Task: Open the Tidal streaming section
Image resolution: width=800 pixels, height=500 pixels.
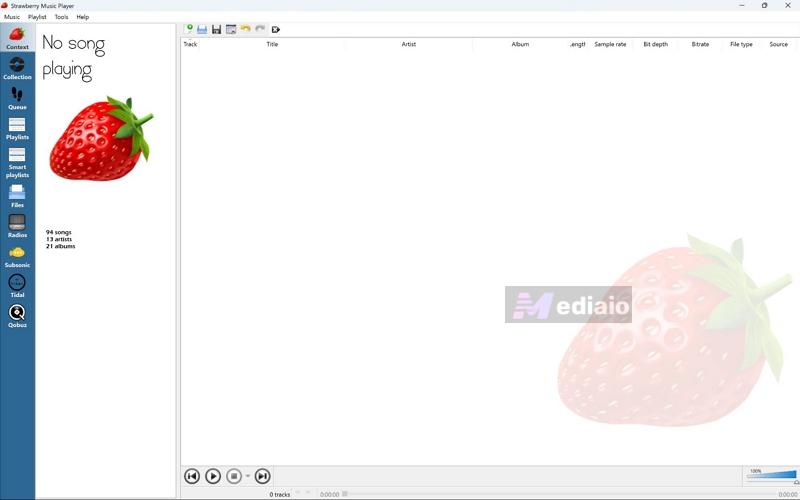Action: [x=17, y=286]
